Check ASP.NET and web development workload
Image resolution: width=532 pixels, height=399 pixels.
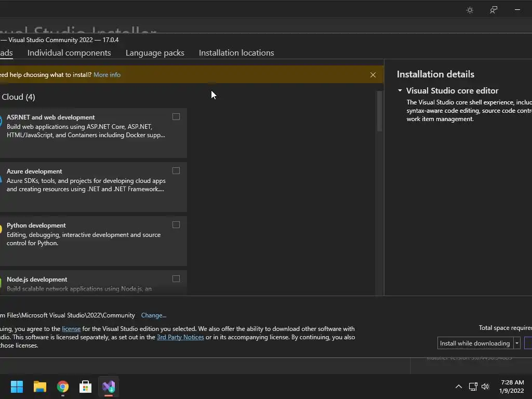pyautogui.click(x=176, y=117)
